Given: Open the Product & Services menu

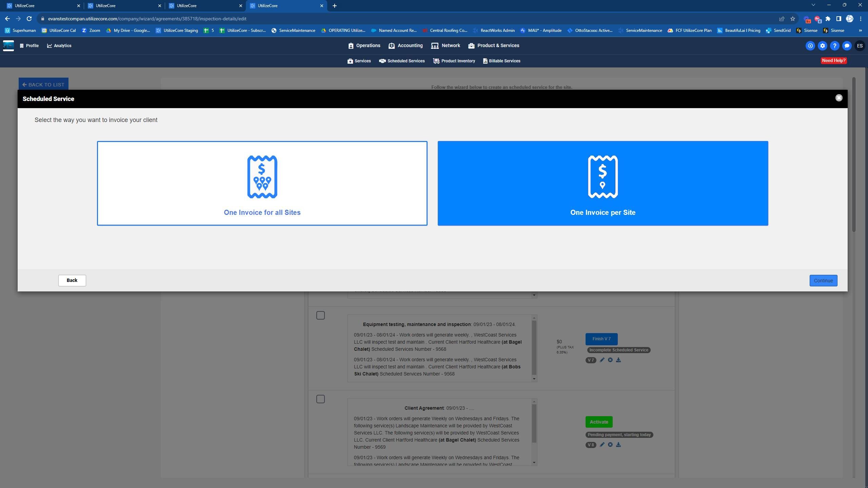Looking at the screenshot, I should 493,45.
